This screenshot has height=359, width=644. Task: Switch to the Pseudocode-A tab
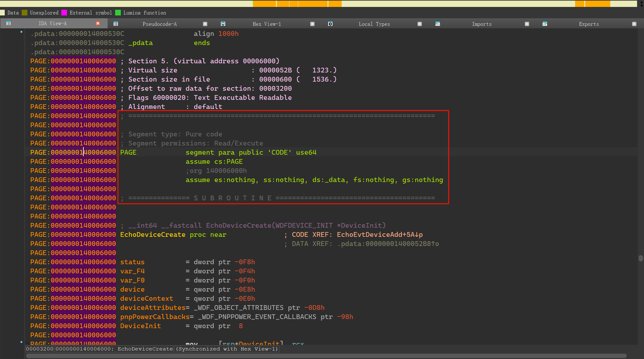(x=160, y=24)
